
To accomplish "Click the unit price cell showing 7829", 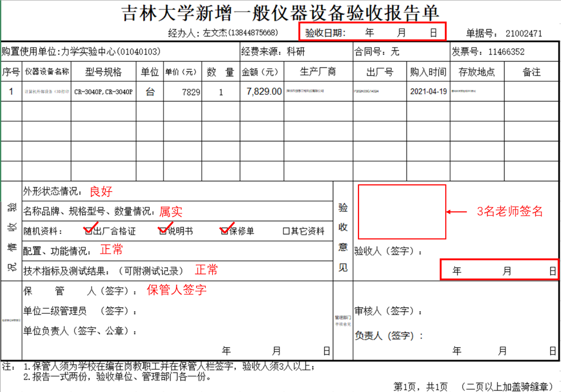I will pyautogui.click(x=182, y=92).
